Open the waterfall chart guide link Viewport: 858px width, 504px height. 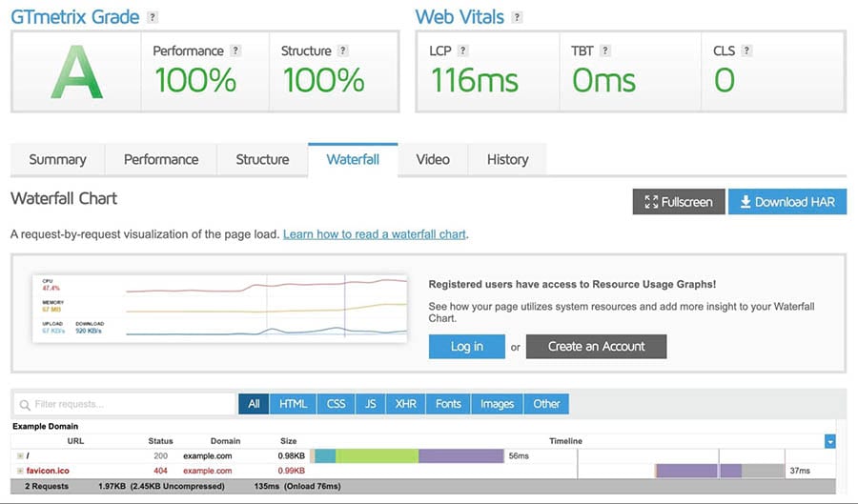pyautogui.click(x=375, y=233)
